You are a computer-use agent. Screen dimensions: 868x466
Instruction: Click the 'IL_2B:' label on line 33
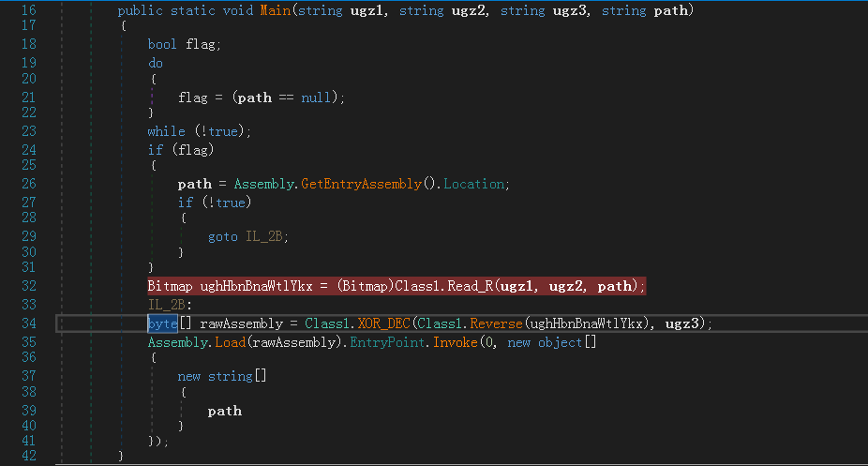(x=170, y=305)
